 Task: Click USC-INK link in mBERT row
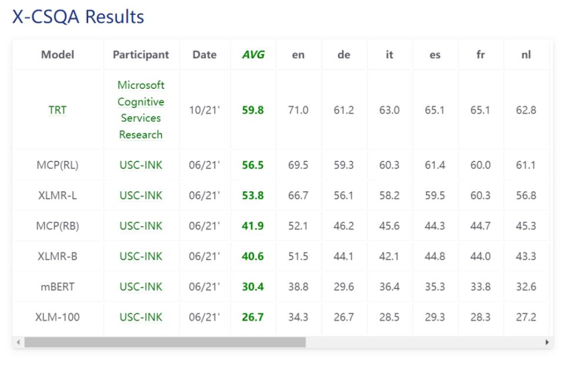click(x=141, y=287)
